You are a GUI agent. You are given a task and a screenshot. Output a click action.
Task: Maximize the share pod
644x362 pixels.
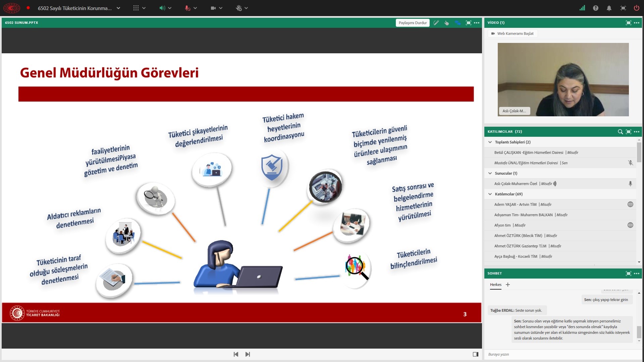[469, 23]
